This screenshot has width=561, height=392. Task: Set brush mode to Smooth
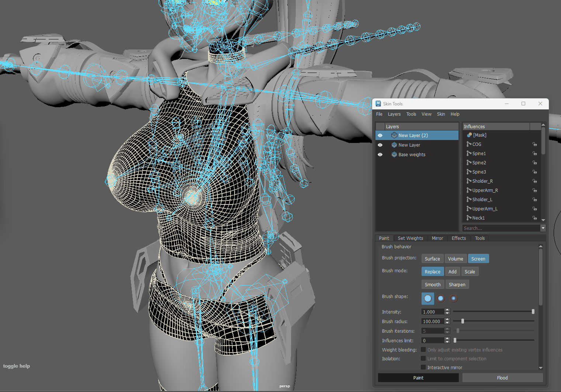pyautogui.click(x=433, y=285)
